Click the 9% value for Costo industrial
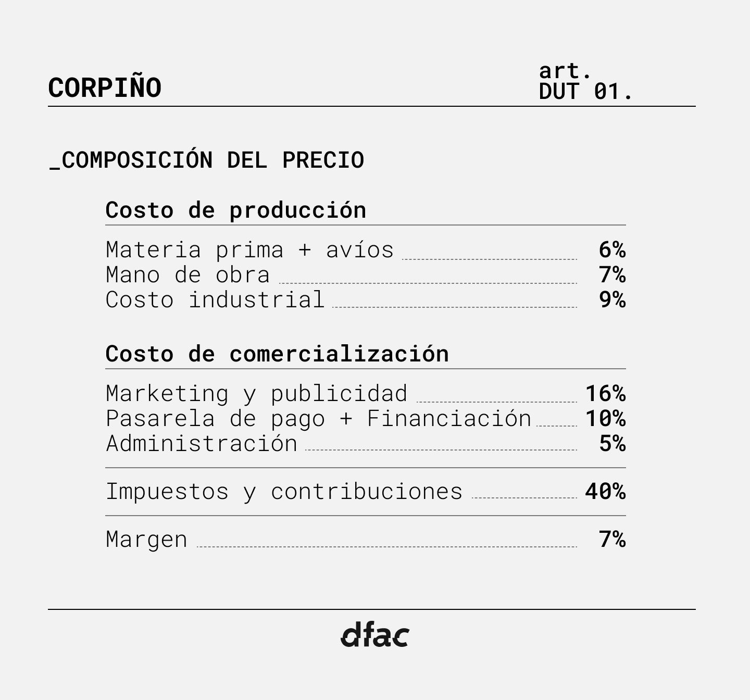750x700 pixels. click(612, 300)
